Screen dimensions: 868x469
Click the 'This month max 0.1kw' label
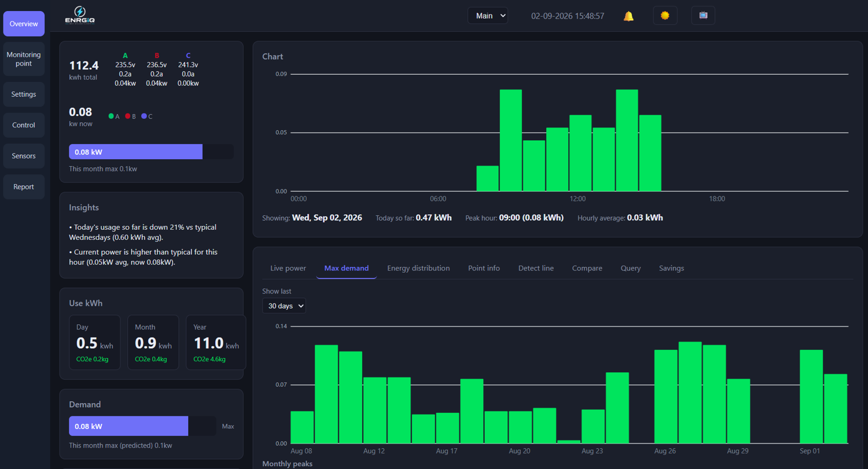pos(103,169)
